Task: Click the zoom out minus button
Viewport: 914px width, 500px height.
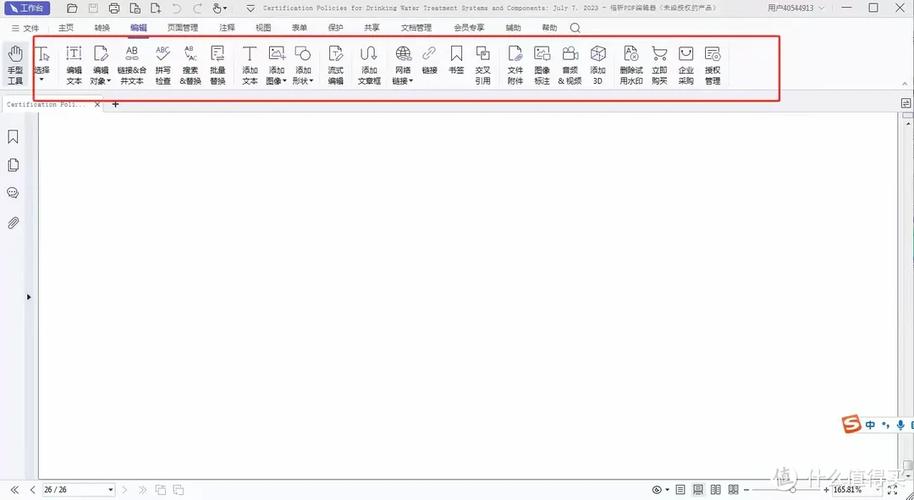Action: (746, 490)
